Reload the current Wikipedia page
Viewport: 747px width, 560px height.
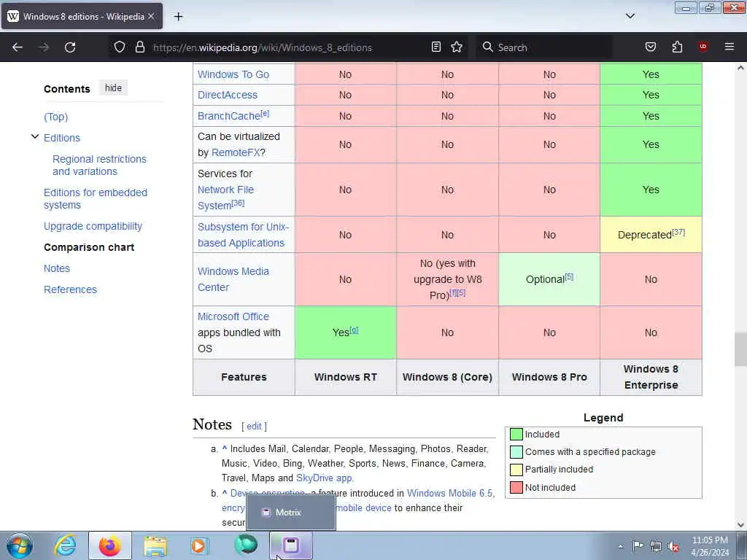[x=70, y=47]
